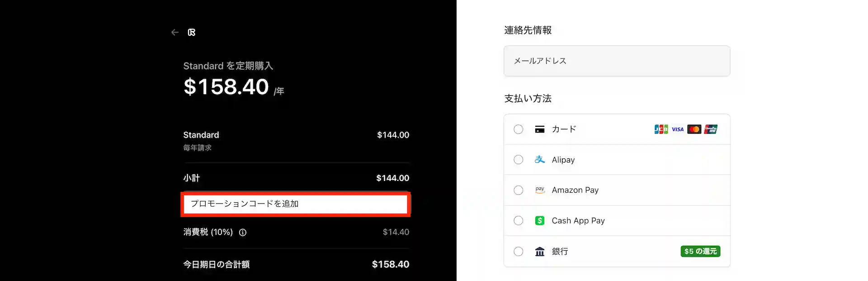
Task: Click the UnionPay brand icon
Action: tap(711, 129)
